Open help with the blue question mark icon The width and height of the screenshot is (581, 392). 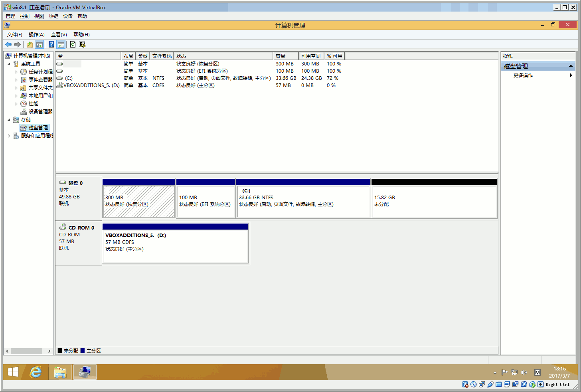[x=51, y=44]
